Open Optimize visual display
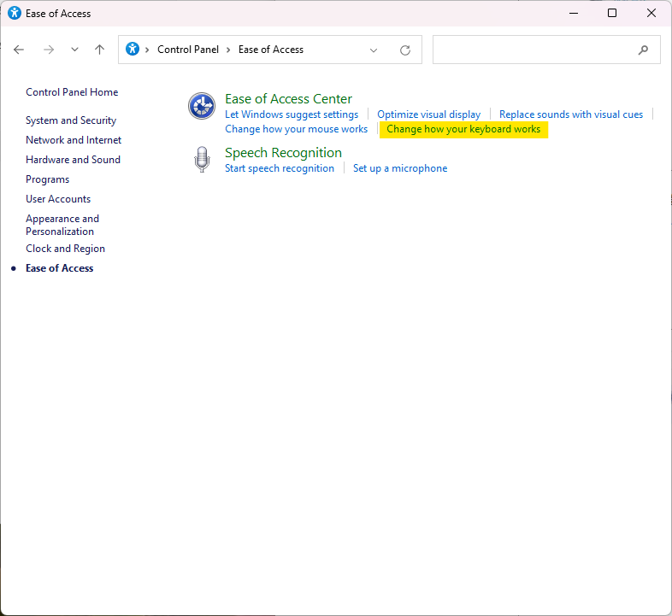672x616 pixels. (x=428, y=114)
